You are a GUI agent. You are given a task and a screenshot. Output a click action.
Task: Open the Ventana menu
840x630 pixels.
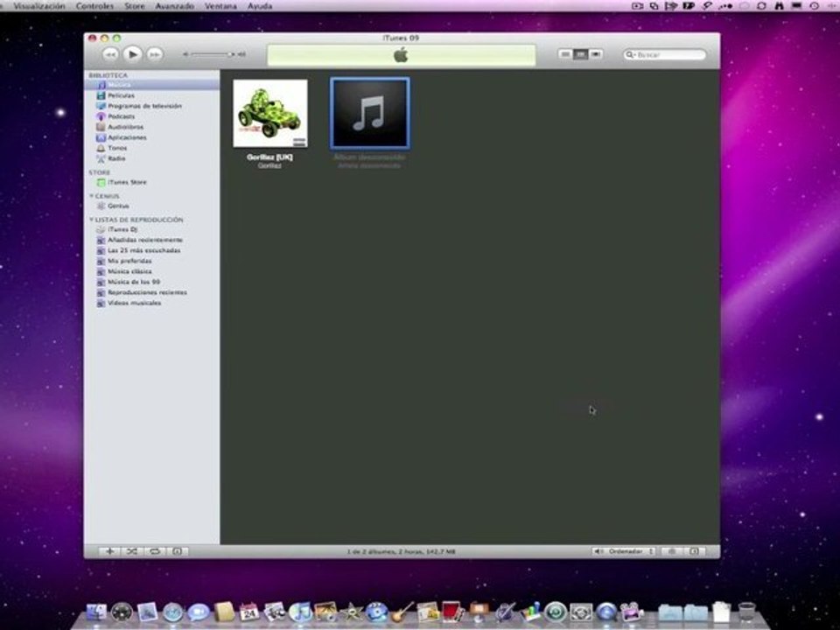point(220,6)
